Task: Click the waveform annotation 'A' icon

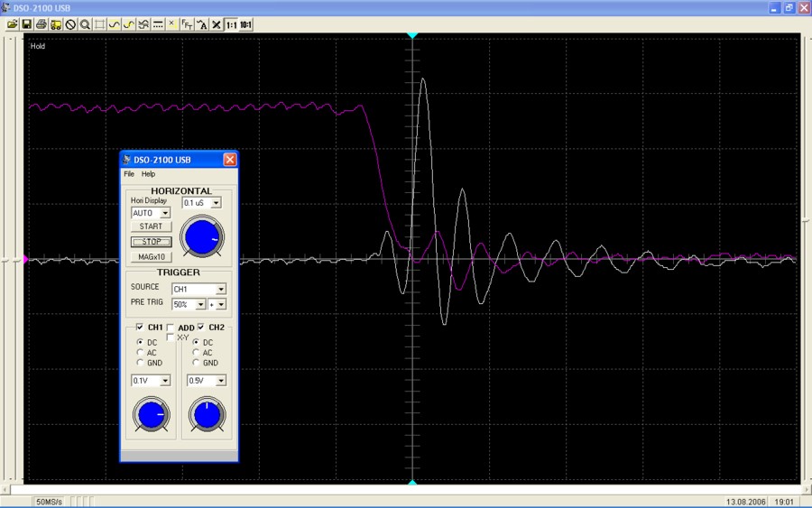Action: [x=202, y=24]
